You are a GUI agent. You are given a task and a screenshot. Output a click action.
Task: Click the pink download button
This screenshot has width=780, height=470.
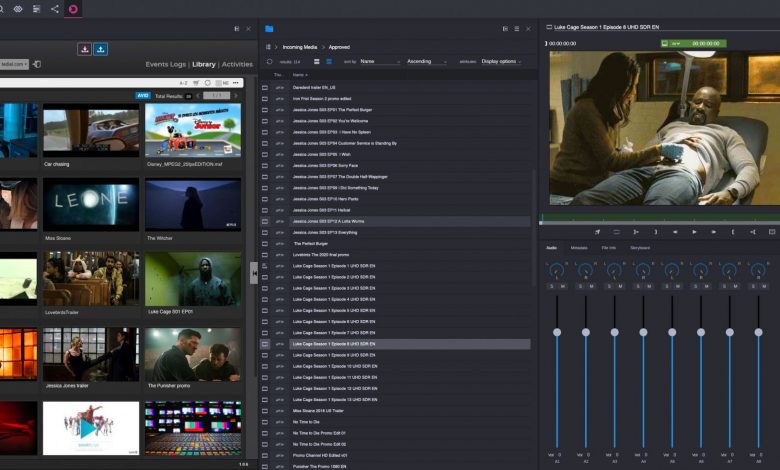[84, 49]
